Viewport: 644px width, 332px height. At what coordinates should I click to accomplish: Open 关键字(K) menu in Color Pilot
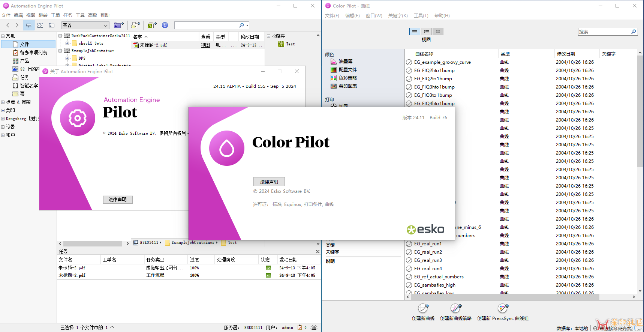(x=398, y=15)
